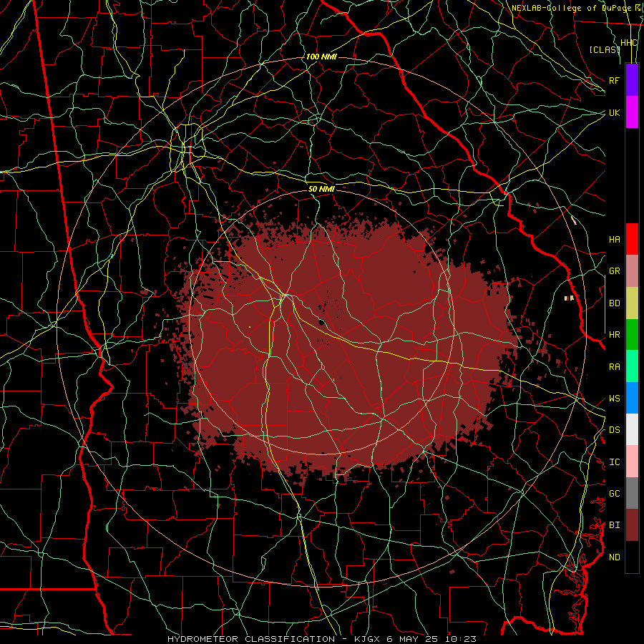Click the 'RF' legend label

614,80
